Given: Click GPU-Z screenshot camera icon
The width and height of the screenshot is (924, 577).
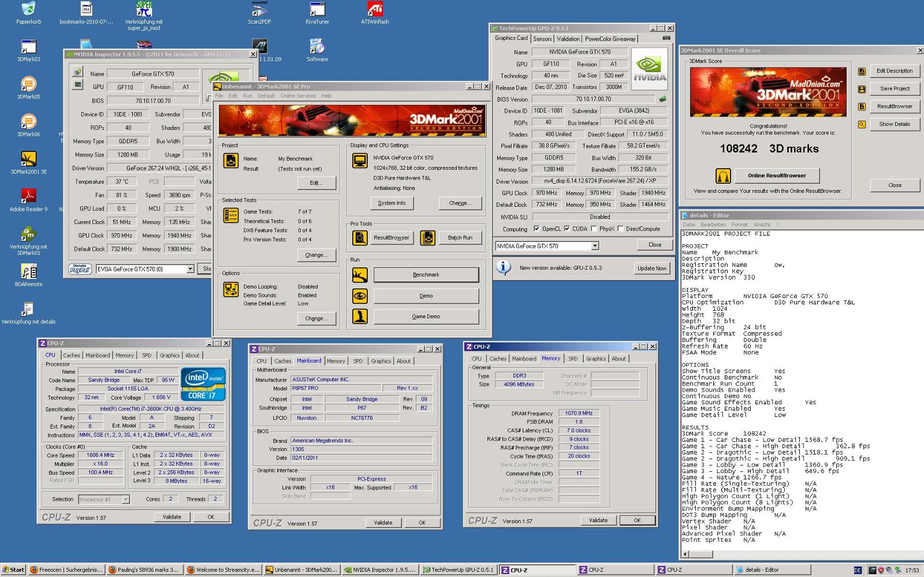Looking at the screenshot, I should click(x=666, y=38).
